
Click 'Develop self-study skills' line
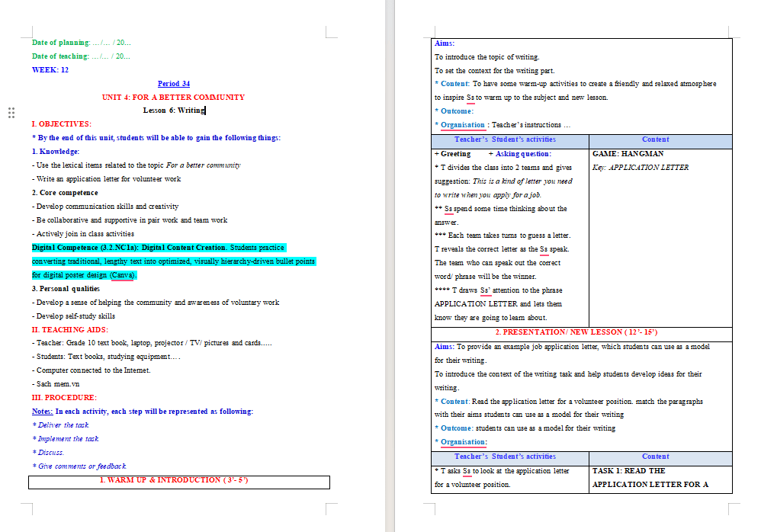[73, 316]
